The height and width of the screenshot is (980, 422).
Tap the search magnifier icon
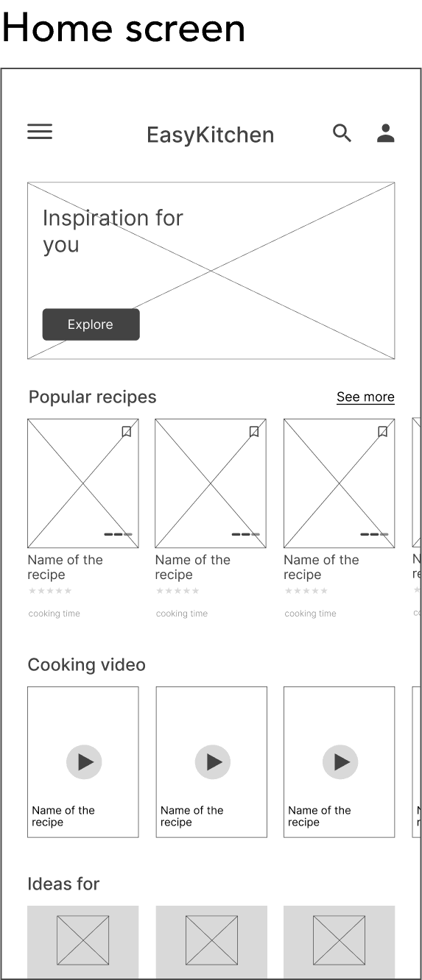[x=342, y=133]
